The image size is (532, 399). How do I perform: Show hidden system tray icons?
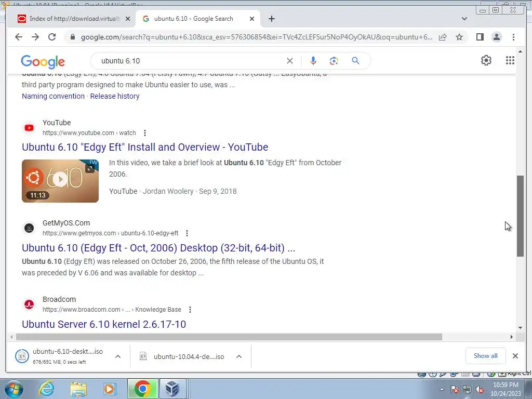(442, 390)
